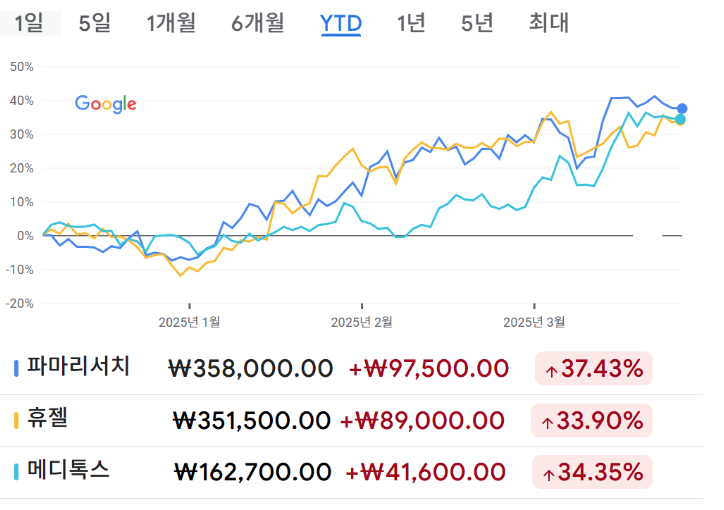
Task: Click the 30% y-axis label
Action: tap(22, 134)
